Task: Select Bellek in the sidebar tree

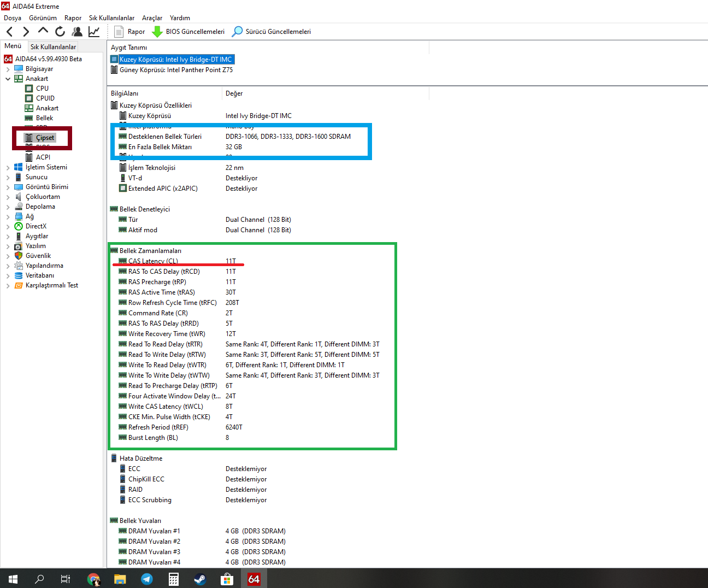Action: [x=44, y=118]
